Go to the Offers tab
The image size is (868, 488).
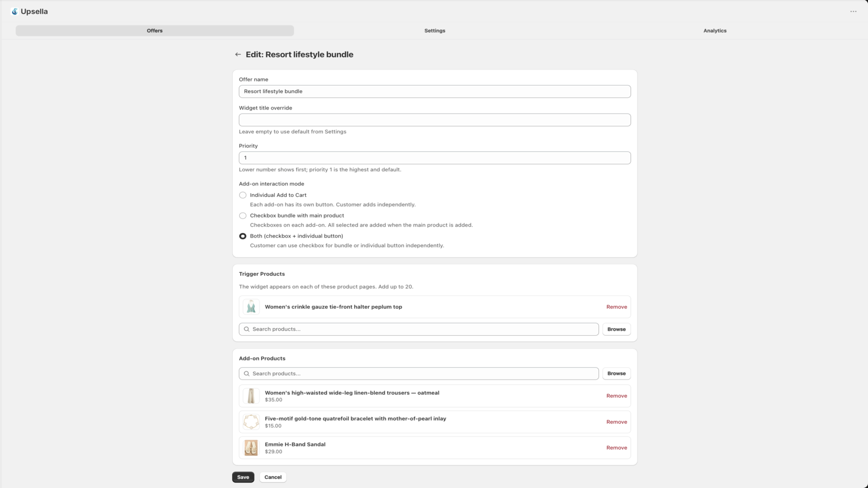point(155,31)
